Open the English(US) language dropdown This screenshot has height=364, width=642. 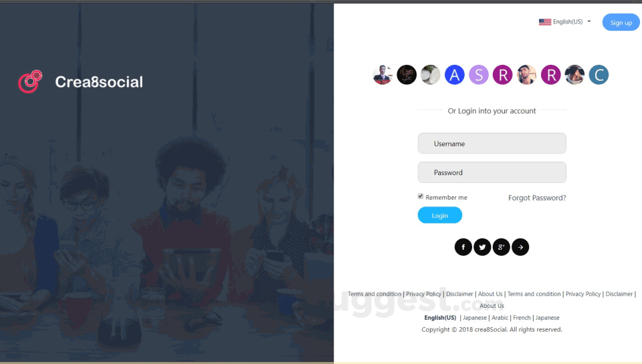point(565,21)
